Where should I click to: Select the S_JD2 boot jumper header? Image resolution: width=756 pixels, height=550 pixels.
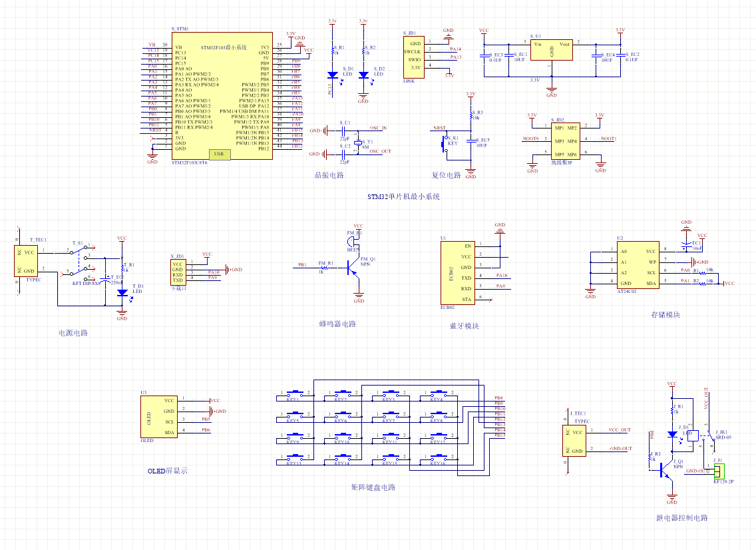click(x=565, y=141)
